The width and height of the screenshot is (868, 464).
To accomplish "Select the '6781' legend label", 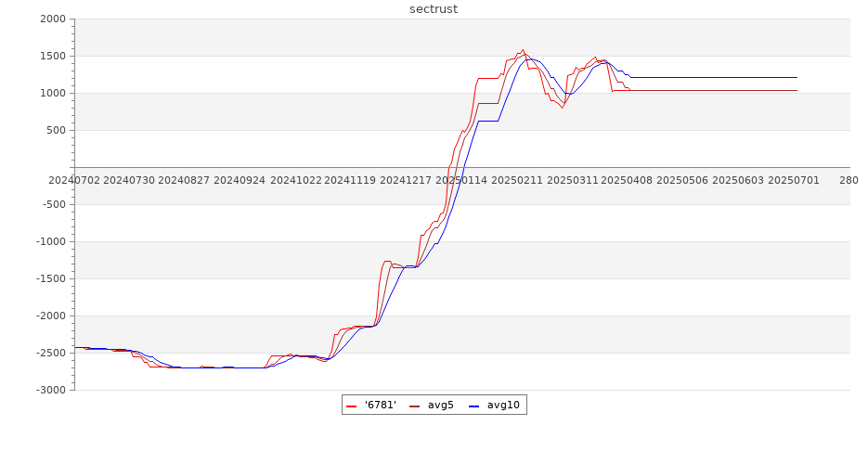I will coord(381,406).
